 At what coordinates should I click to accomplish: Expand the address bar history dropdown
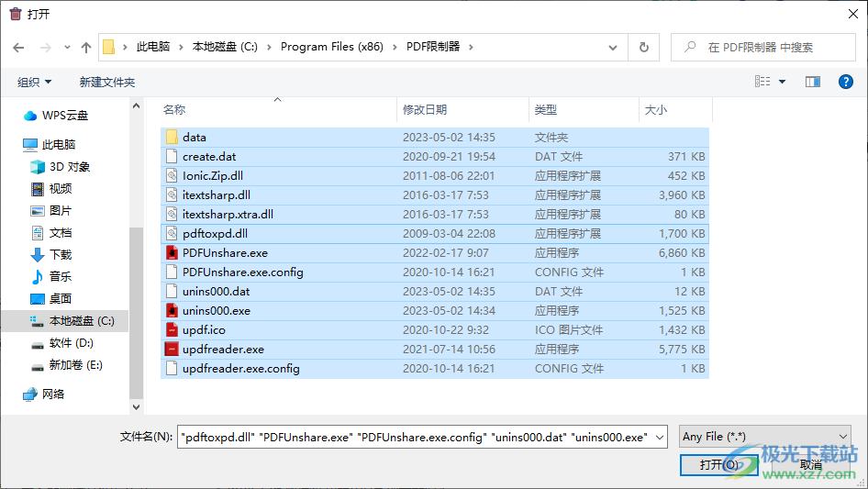click(x=613, y=47)
